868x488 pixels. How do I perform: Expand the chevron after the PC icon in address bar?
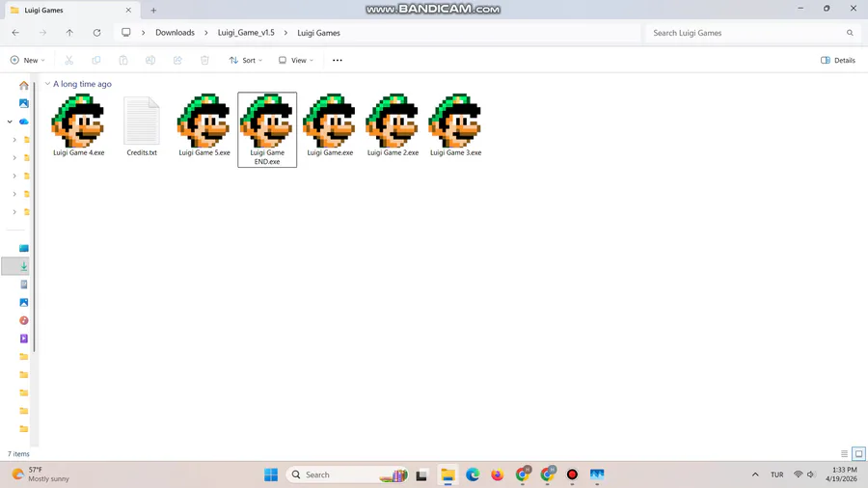143,33
